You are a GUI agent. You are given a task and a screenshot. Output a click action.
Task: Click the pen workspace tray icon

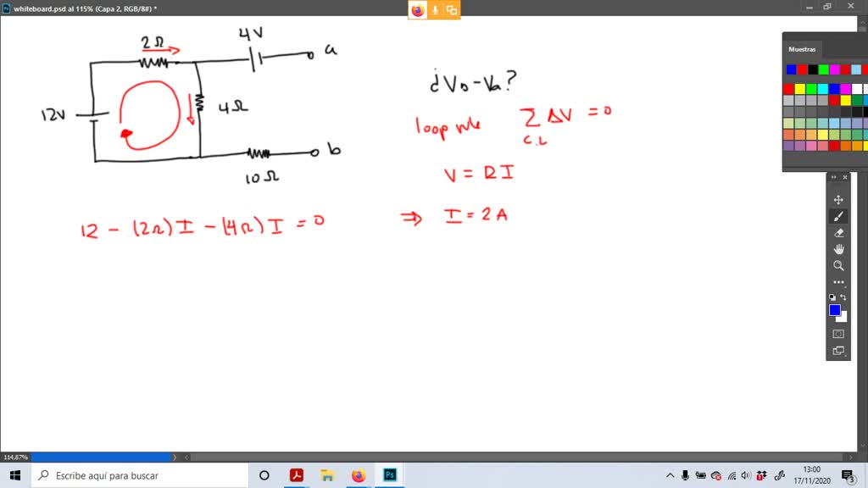(780, 475)
